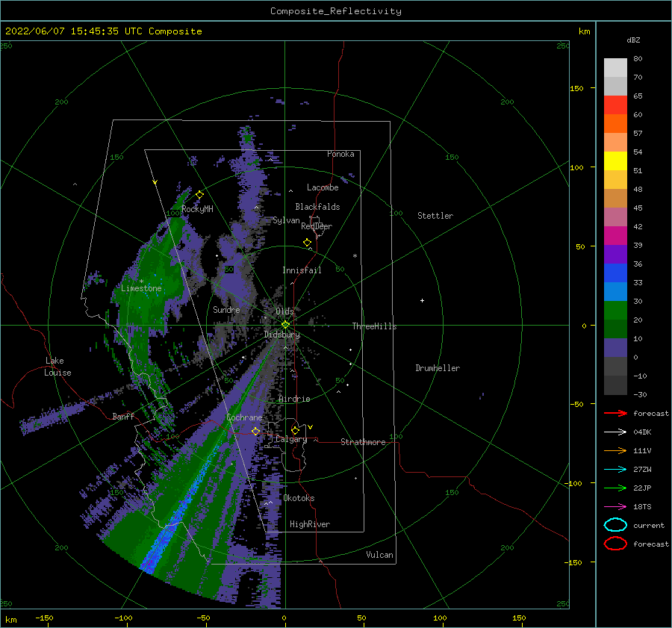Click the green 22JP arrow legend icon
This screenshot has width=672, height=628.
pyautogui.click(x=615, y=488)
